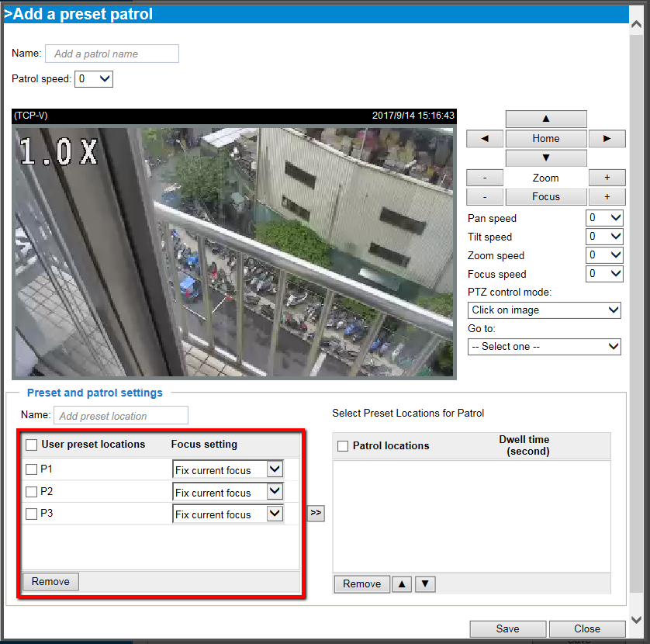The height and width of the screenshot is (644, 650).
Task: Pan the camera left using the arrow
Action: coord(484,138)
